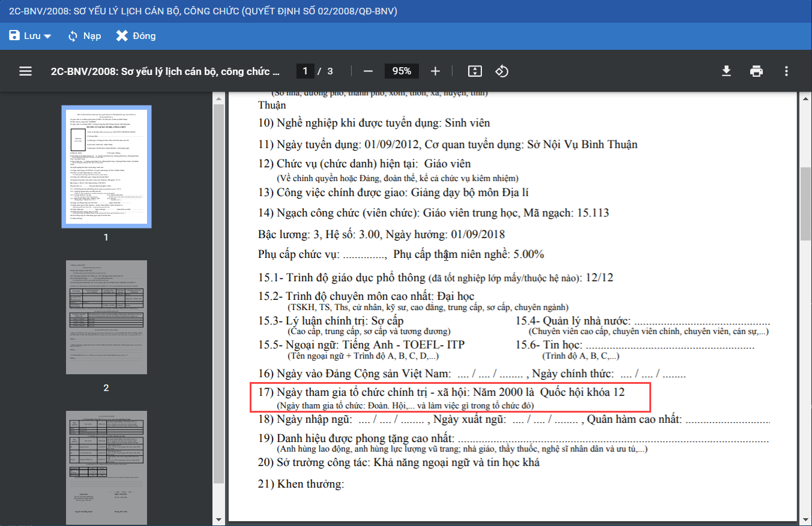
Task: Click the 95% zoom level field
Action: tap(401, 71)
